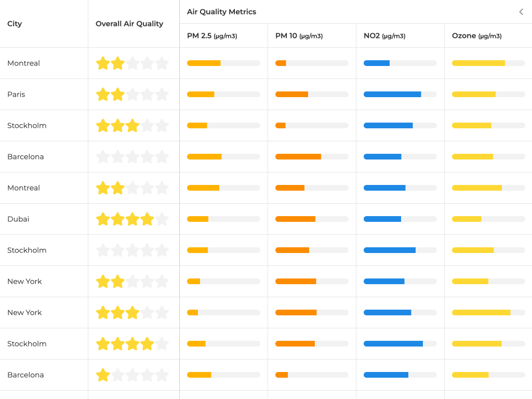Click the fifth star in topmost Stockholm row
This screenshot has height=399, width=532.
click(x=162, y=126)
